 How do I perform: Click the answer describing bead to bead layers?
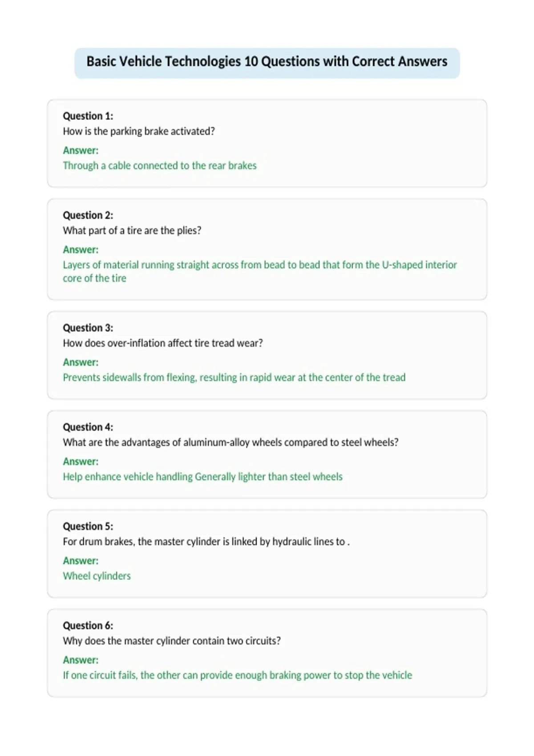[260, 271]
